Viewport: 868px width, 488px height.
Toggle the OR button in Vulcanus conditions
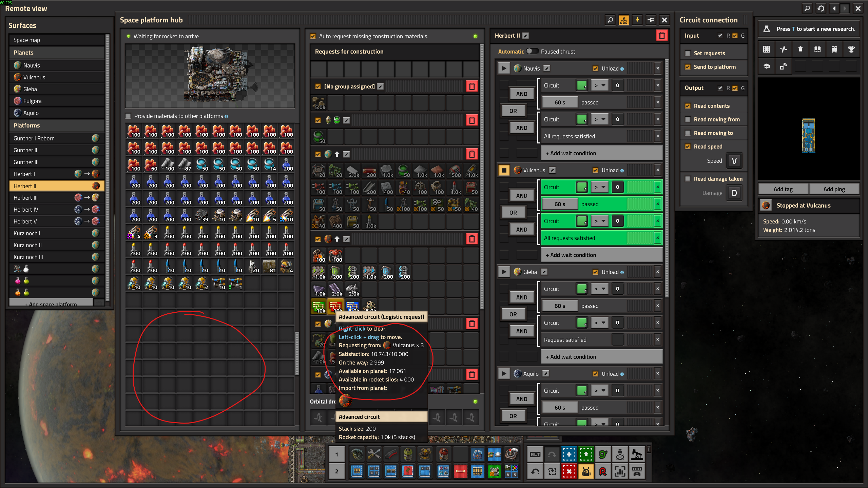pos(513,213)
